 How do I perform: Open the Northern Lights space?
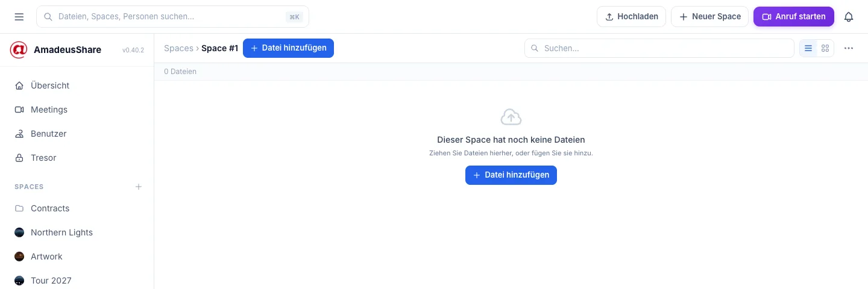coord(77,232)
